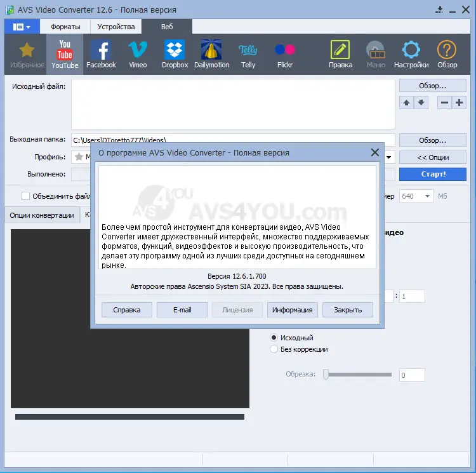Click the Меню disc menu icon
The height and width of the screenshot is (473, 476).
(x=376, y=55)
